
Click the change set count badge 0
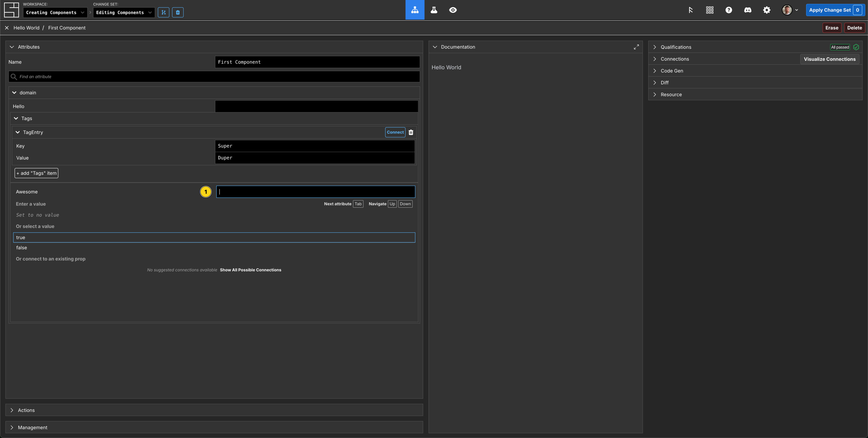pos(857,10)
